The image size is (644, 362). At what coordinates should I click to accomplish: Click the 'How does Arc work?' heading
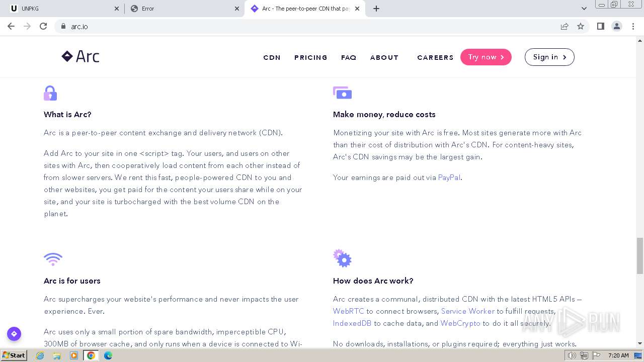[x=373, y=281]
